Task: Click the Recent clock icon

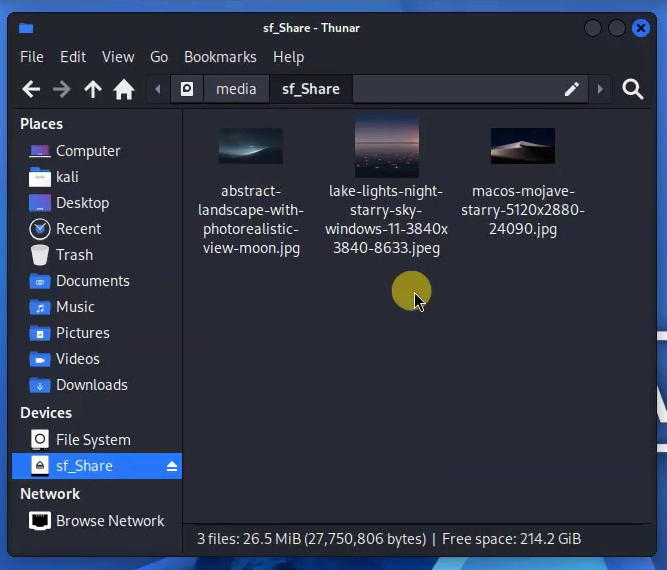Action: pyautogui.click(x=40, y=229)
